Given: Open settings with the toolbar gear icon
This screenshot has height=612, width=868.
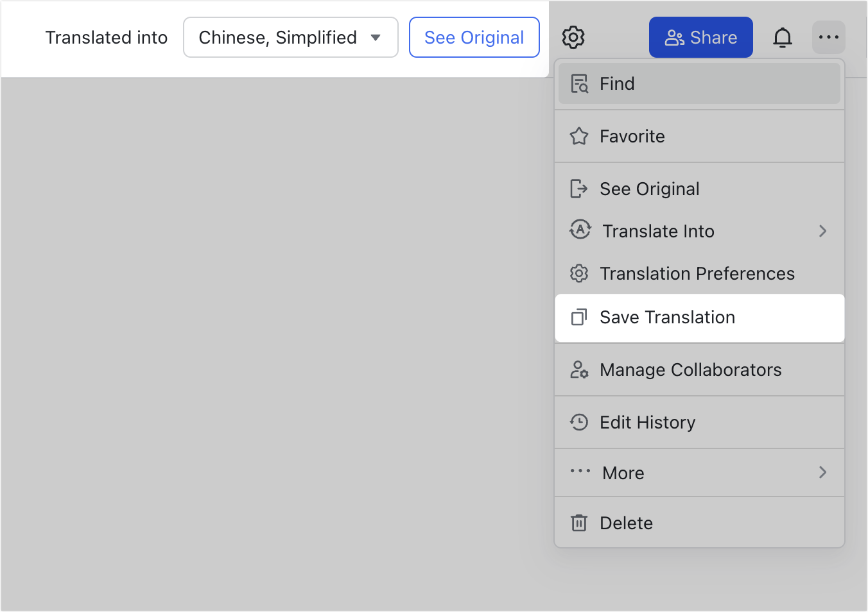Looking at the screenshot, I should tap(573, 37).
